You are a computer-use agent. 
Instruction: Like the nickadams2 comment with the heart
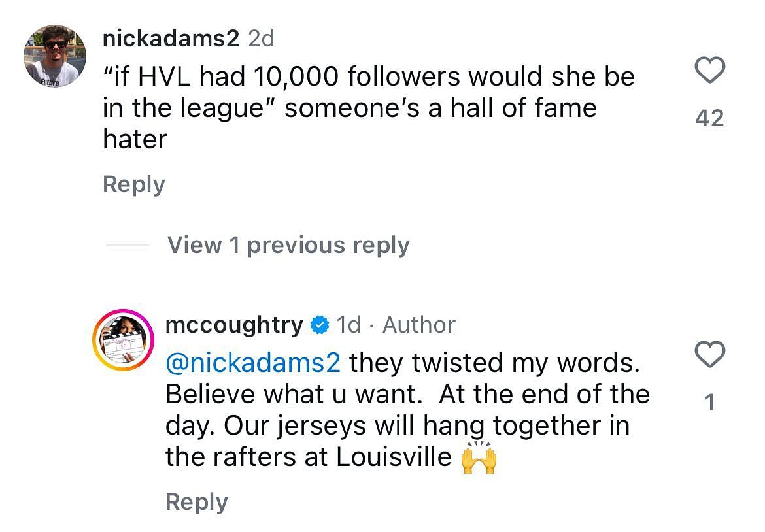coord(709,71)
